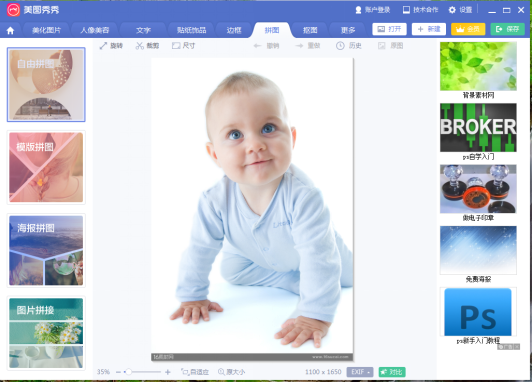Open the 背景素材网 leaf ad thumbnail
This screenshot has height=382, width=532.
[478, 66]
